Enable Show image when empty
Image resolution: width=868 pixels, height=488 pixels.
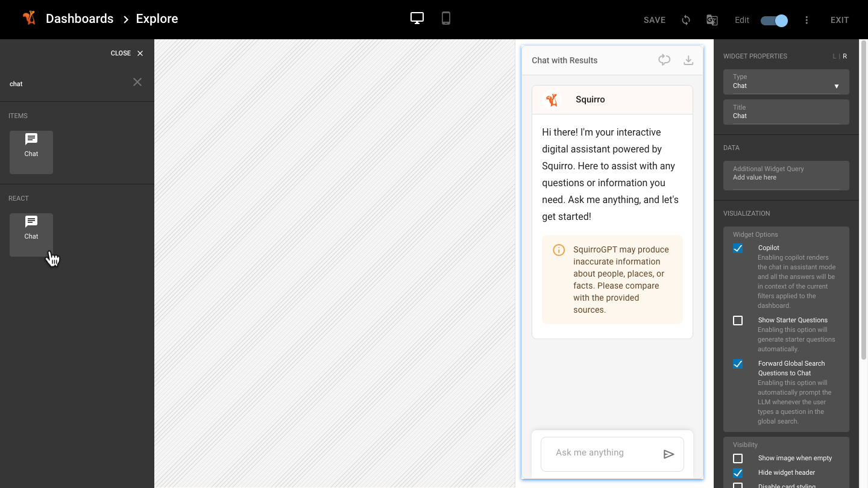coord(738,458)
